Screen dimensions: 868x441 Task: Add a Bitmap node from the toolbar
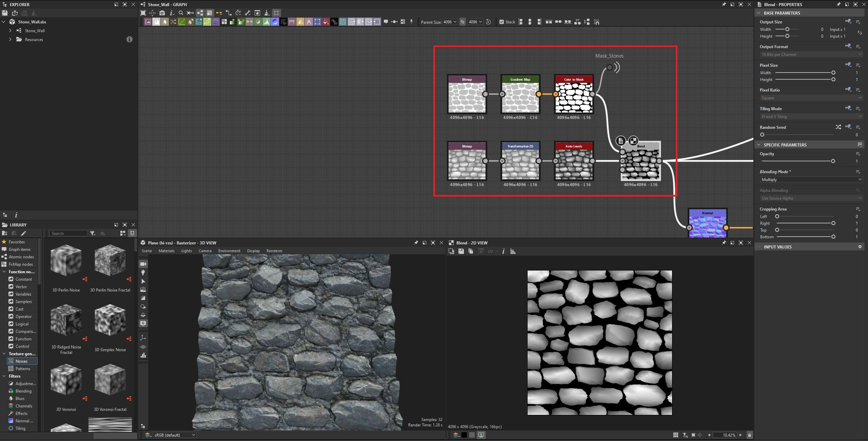148,22
